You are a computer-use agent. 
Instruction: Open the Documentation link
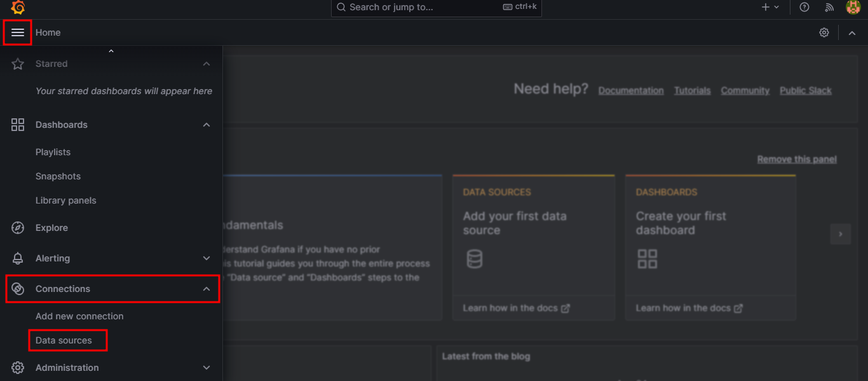point(630,90)
